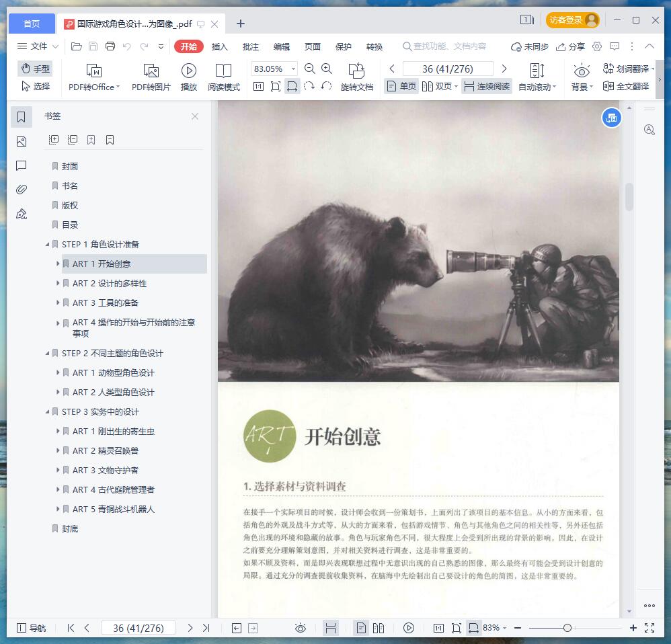This screenshot has width=671, height=644.
Task: Rotate page counterclockwise
Action: point(326,87)
